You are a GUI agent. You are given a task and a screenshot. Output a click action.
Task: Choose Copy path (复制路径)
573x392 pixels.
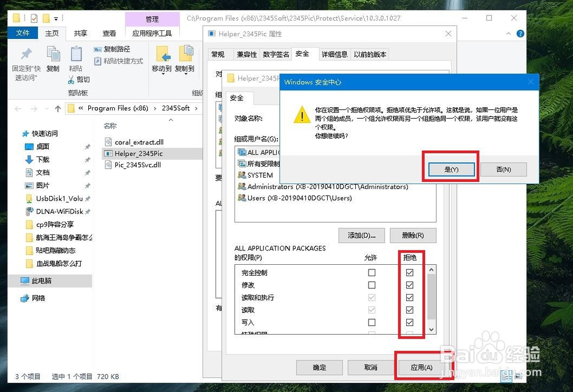coord(112,49)
